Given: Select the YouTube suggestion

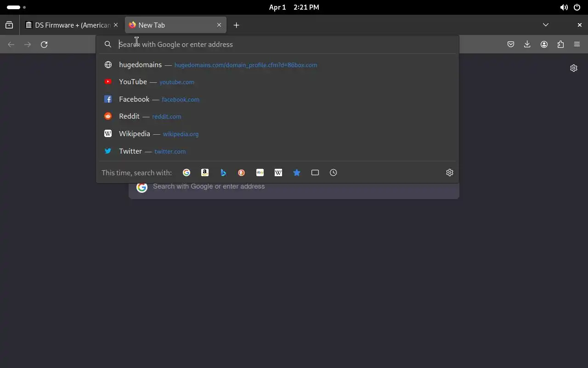Looking at the screenshot, I should pyautogui.click(x=277, y=82).
